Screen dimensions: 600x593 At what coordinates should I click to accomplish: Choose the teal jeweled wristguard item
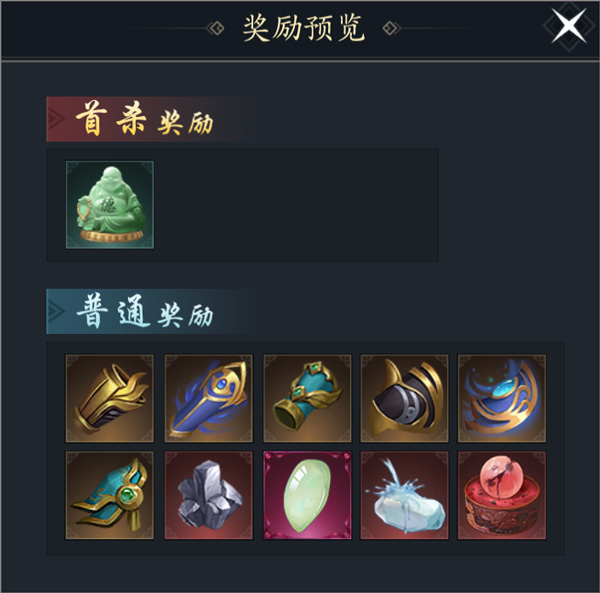click(x=307, y=398)
